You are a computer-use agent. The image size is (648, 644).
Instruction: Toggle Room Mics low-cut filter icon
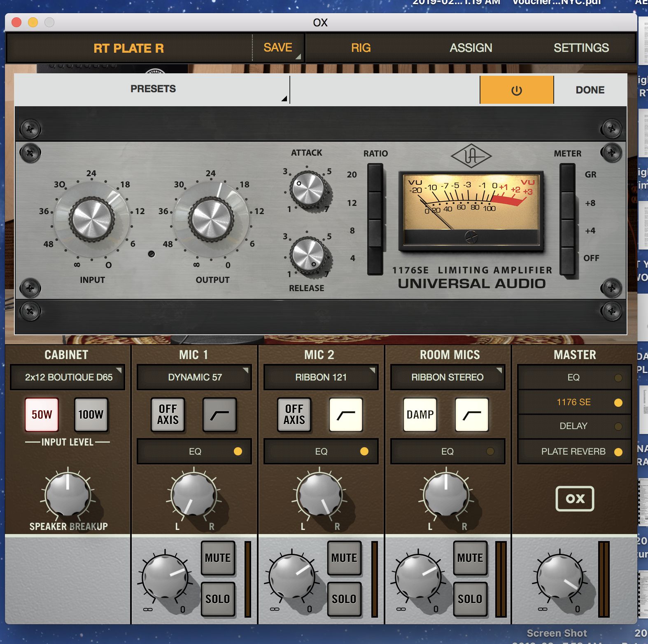[x=472, y=415]
